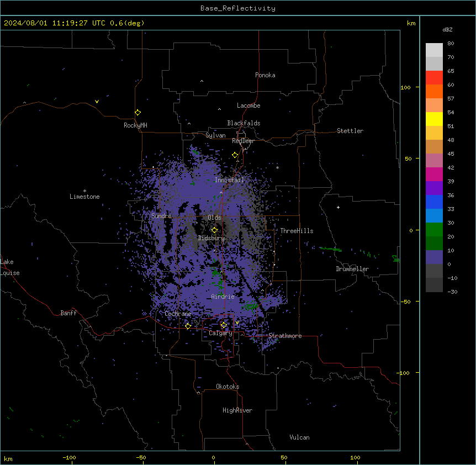Click the -100 tick on the bottom axis
Viewport: 476px width, 465px height.
tap(70, 458)
